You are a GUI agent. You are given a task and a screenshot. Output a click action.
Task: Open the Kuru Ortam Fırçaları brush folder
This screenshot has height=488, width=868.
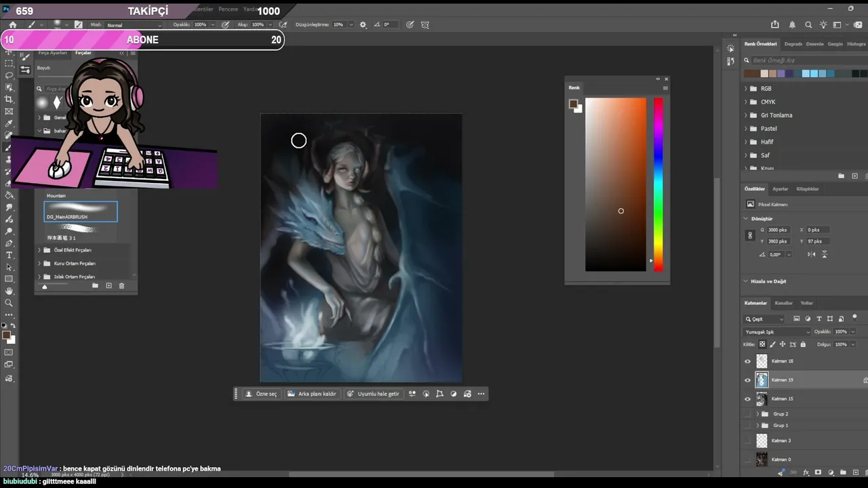(75, 264)
